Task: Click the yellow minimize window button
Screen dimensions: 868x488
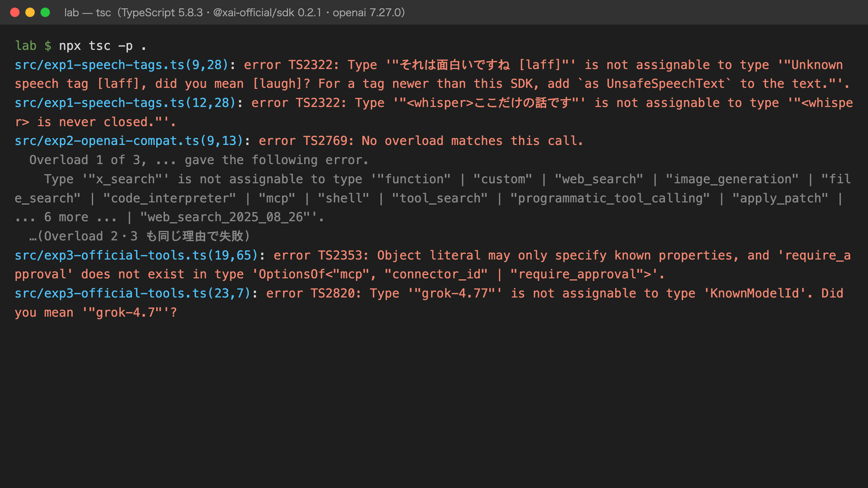Action: pos(30,12)
